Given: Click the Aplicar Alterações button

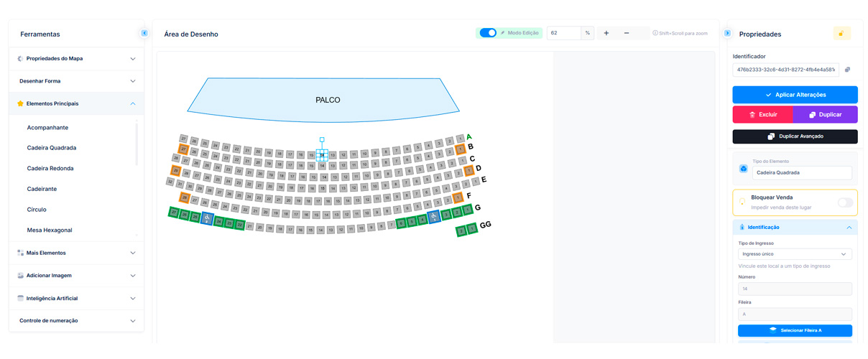Looking at the screenshot, I should click(x=795, y=95).
